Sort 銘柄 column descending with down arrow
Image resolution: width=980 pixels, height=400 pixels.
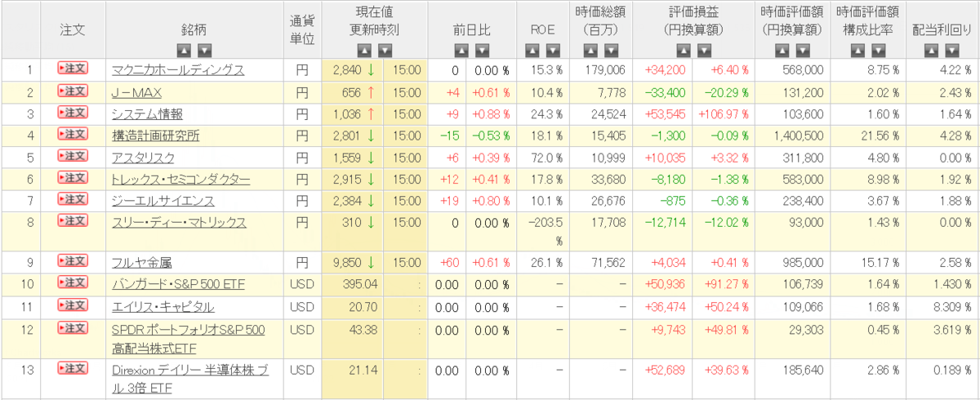coord(204,50)
